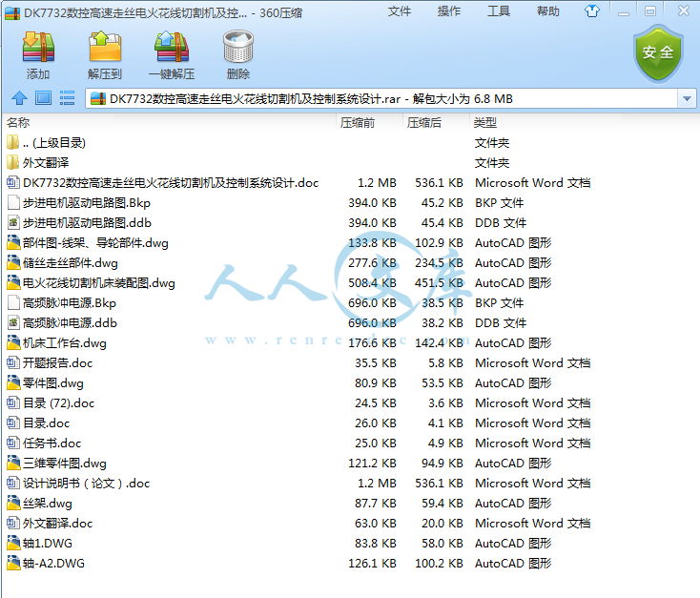Click icon of 电火花线切割机床装配图.dwg
Viewport: 700px width, 598px height.
click(13, 282)
